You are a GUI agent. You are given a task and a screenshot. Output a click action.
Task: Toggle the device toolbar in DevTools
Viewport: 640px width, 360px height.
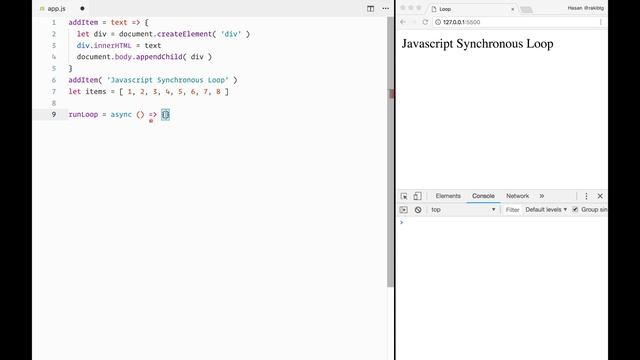click(x=417, y=196)
